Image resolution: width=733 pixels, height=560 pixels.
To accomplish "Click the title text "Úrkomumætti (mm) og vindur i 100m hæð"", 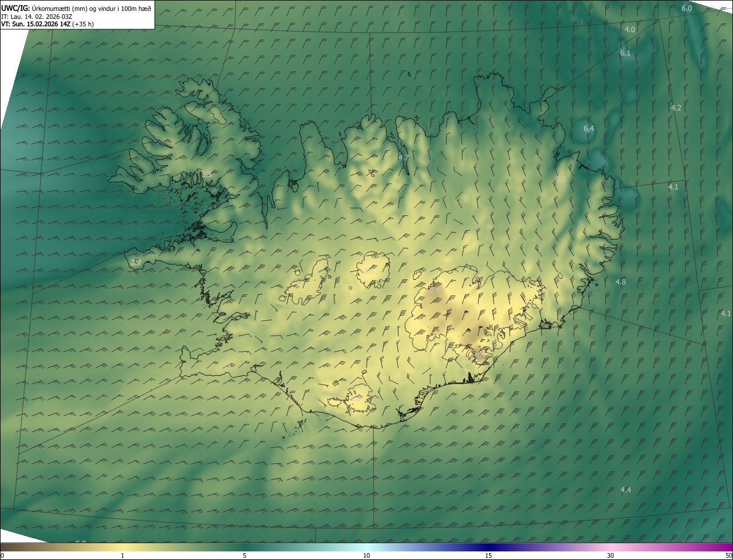I will (x=91, y=8).
